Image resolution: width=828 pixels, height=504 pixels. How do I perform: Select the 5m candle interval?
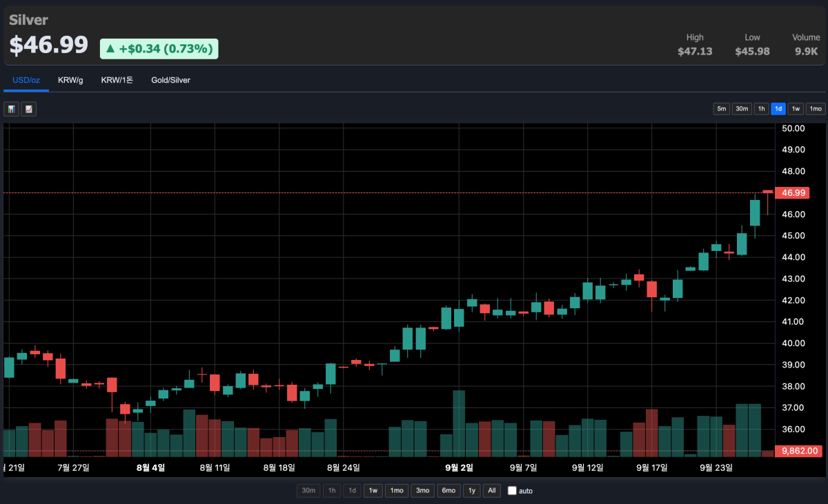click(721, 109)
